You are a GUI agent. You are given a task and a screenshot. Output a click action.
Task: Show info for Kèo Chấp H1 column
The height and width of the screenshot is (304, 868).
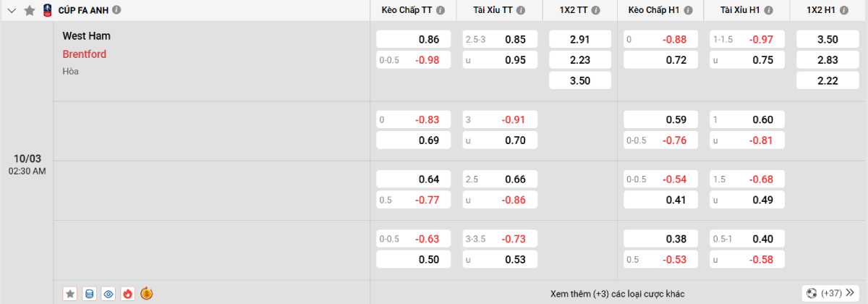coord(689,10)
